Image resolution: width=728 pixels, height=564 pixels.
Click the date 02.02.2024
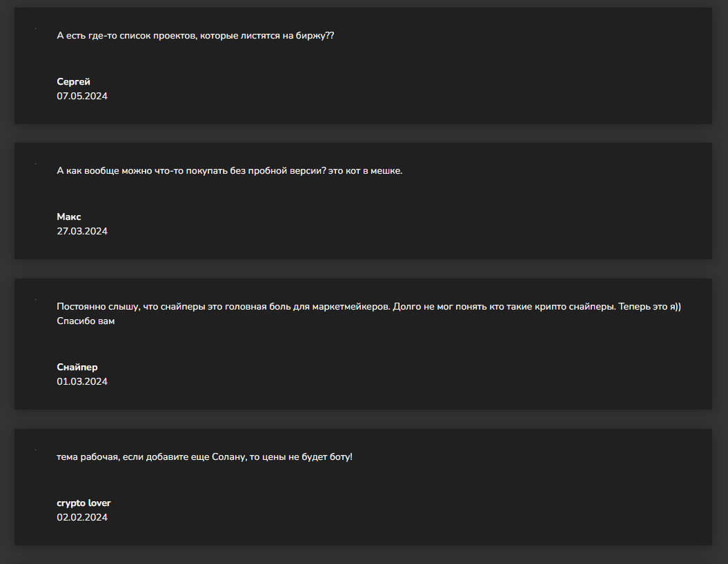(x=82, y=517)
